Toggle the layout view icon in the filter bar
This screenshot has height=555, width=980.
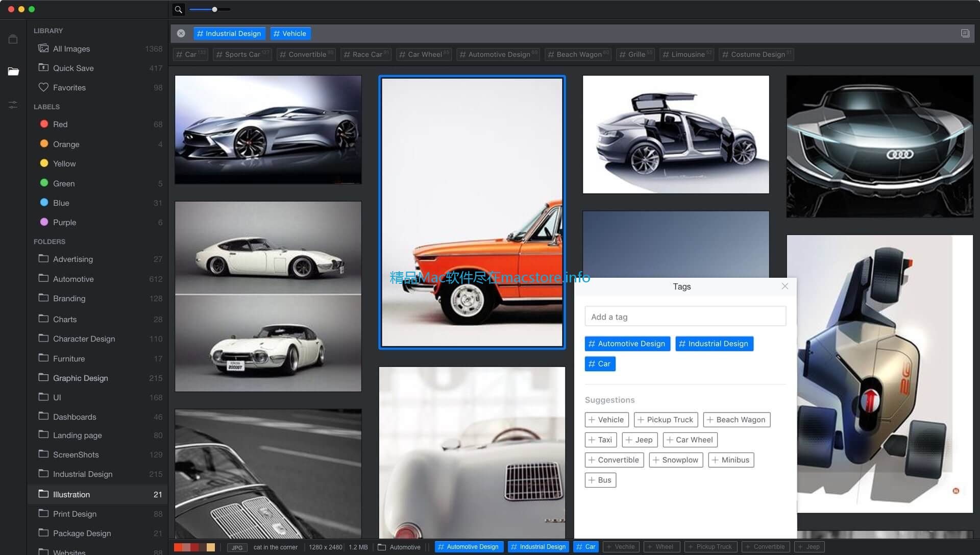point(965,33)
